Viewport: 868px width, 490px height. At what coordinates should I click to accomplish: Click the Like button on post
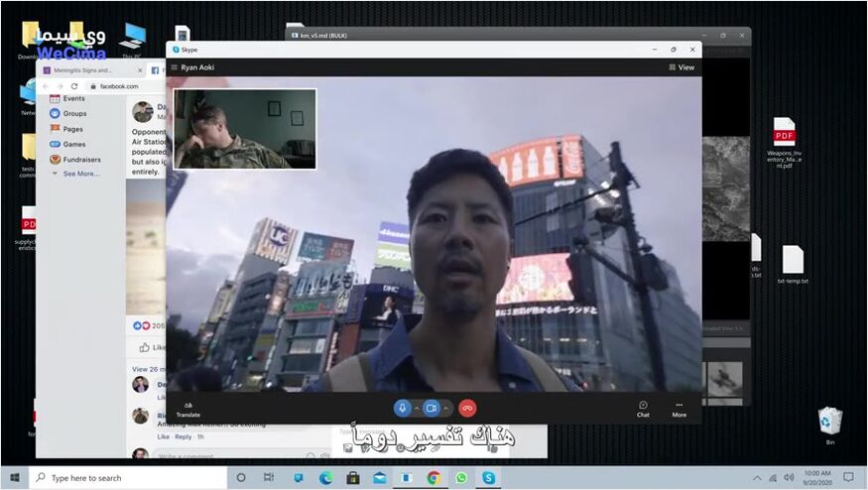pos(152,347)
